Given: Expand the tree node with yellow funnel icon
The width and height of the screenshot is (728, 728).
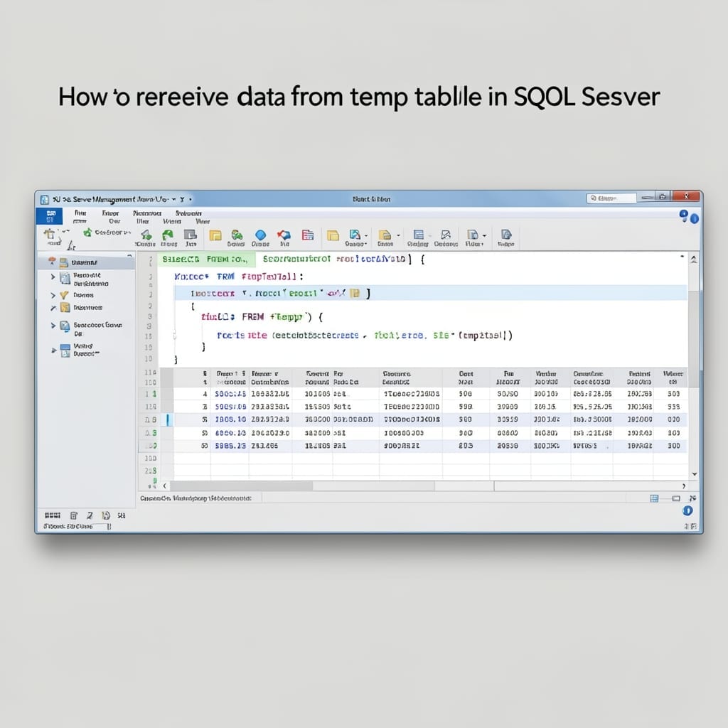Looking at the screenshot, I should pyautogui.click(x=53, y=295).
